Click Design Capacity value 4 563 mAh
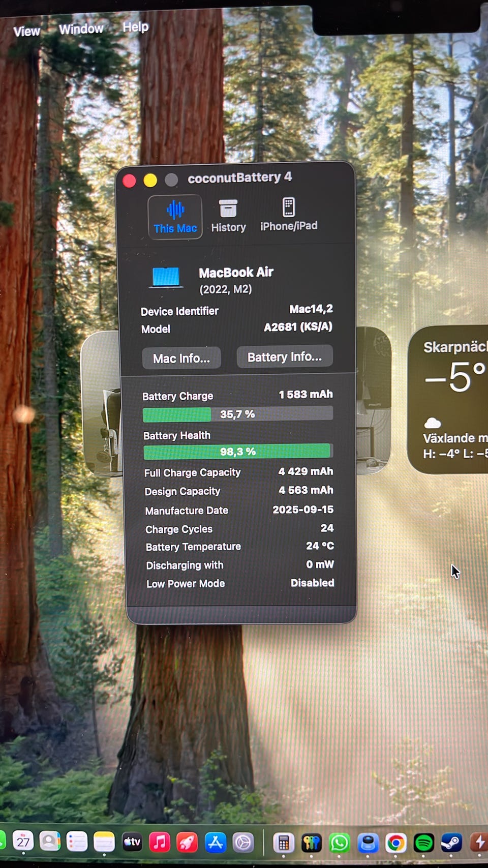Image resolution: width=488 pixels, height=868 pixels. pos(306,490)
